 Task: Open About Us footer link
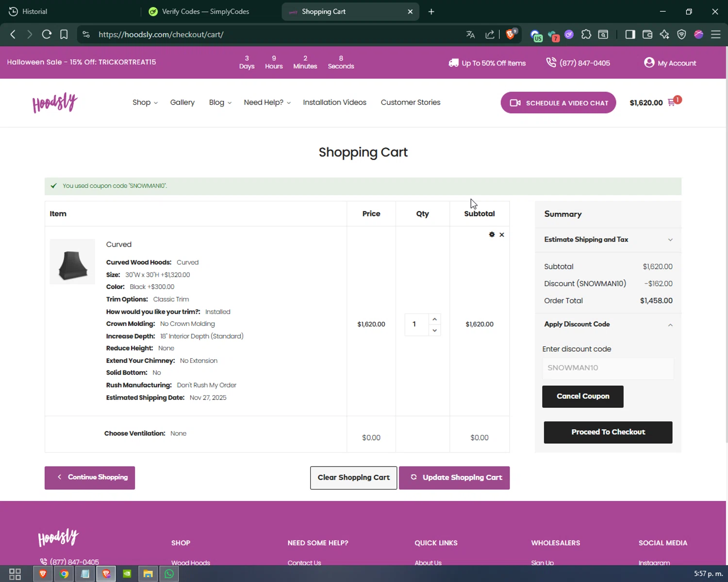coord(428,563)
